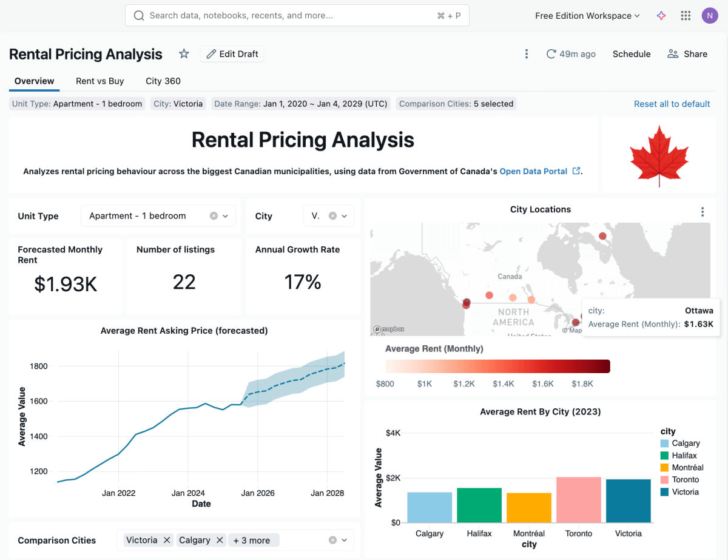Image resolution: width=728 pixels, height=560 pixels.
Task: Switch to the Rent vs Buy tab
Action: (99, 81)
